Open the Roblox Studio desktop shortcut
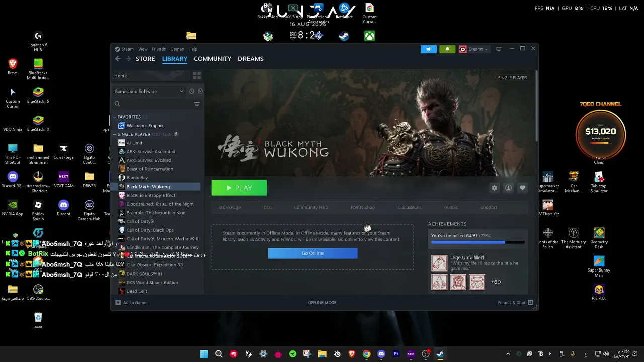Image resolution: width=644 pixels, height=362 pixels. (x=38, y=211)
